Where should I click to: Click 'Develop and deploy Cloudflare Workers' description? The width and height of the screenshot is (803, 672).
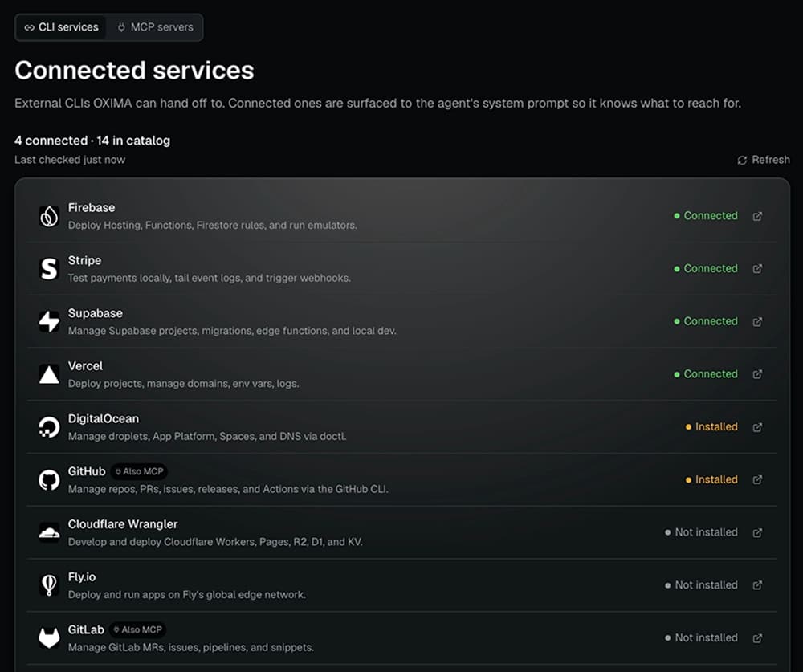pyautogui.click(x=215, y=542)
